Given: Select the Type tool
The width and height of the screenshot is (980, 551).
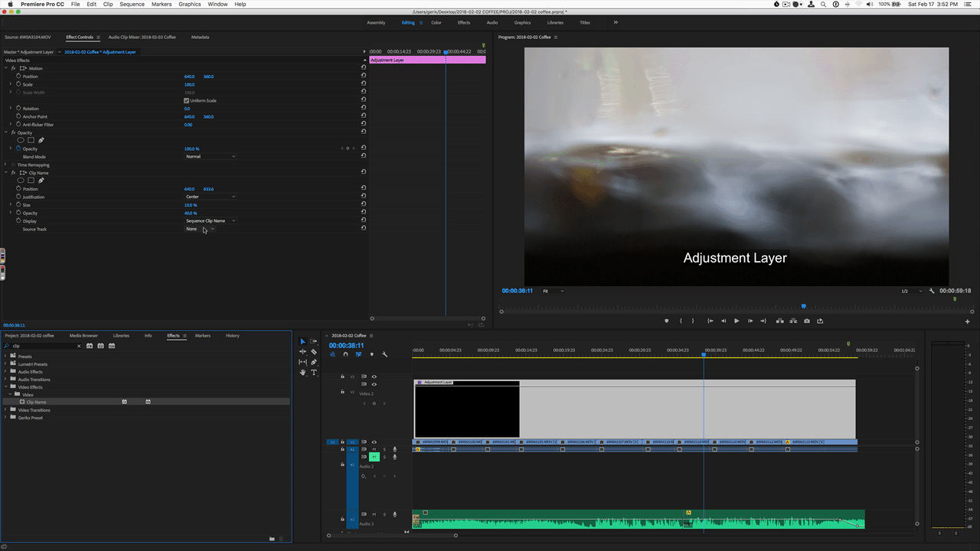Looking at the screenshot, I should [314, 373].
